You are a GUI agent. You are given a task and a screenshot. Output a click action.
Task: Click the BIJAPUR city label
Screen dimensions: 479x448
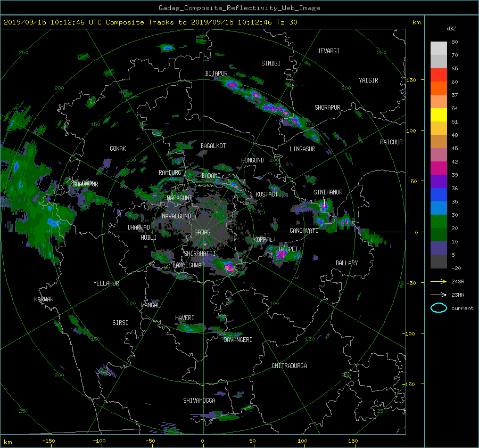pos(216,74)
